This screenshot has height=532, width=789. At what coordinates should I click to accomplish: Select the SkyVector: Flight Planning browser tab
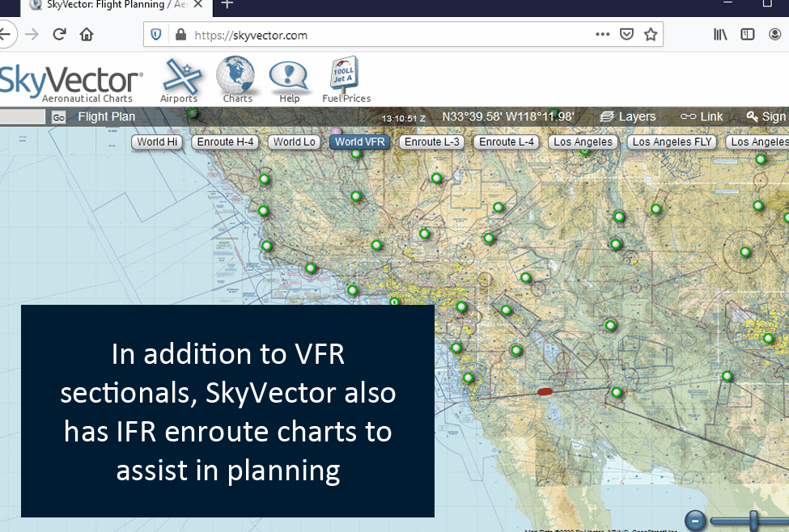pos(117,5)
